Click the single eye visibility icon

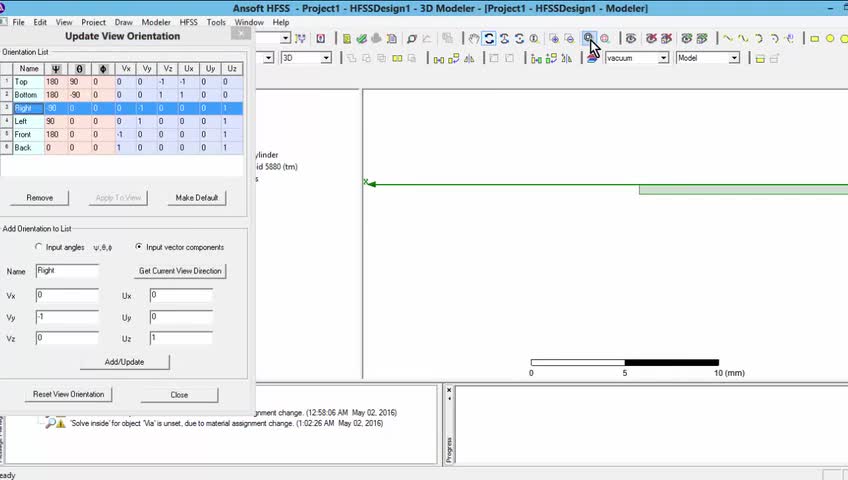click(631, 39)
